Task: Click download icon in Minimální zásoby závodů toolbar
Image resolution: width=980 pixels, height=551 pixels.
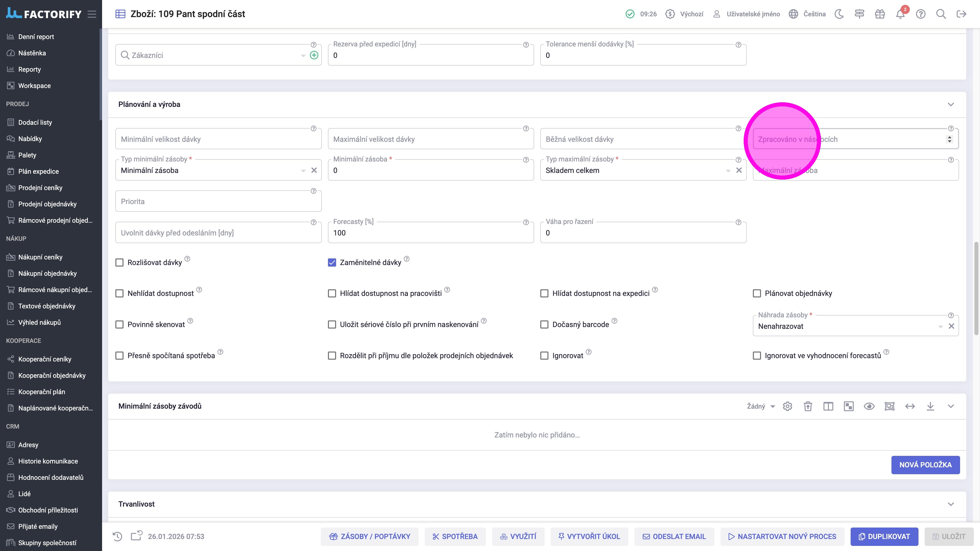Action: click(x=930, y=406)
